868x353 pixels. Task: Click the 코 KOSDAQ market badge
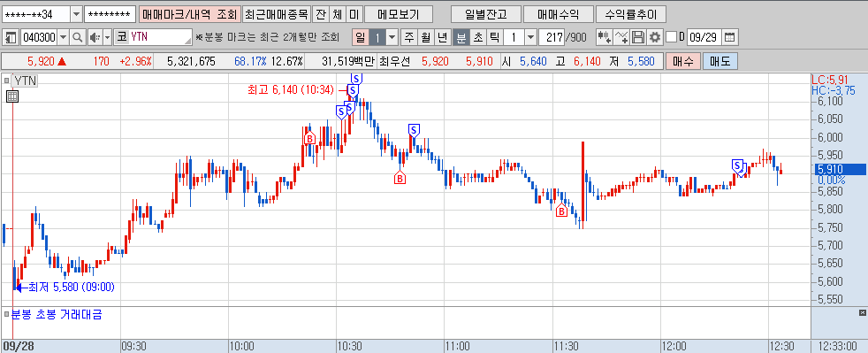click(x=122, y=38)
